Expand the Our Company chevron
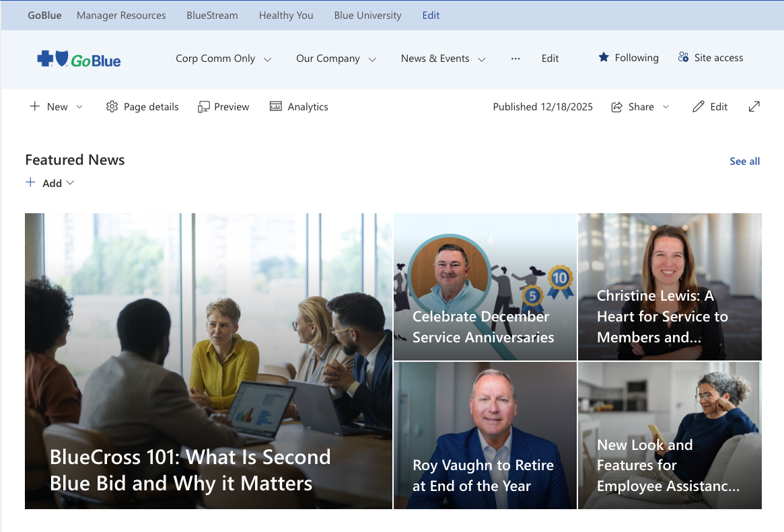 tap(373, 59)
